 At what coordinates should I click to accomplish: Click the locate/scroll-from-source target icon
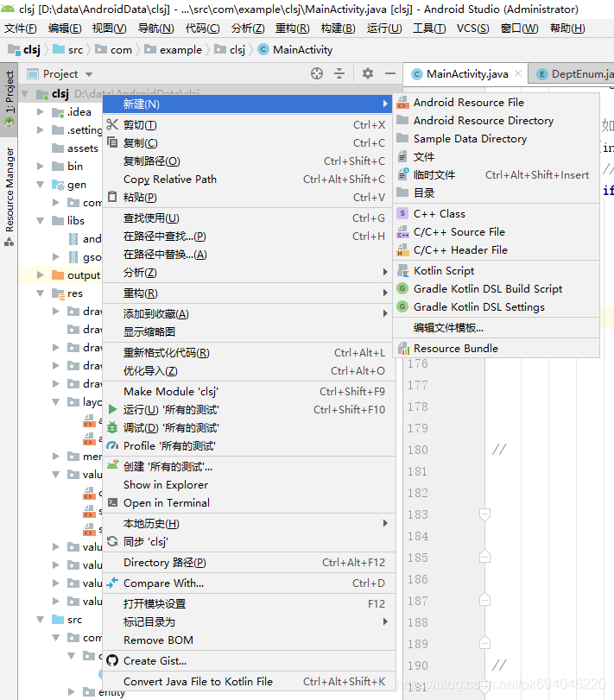coord(317,73)
